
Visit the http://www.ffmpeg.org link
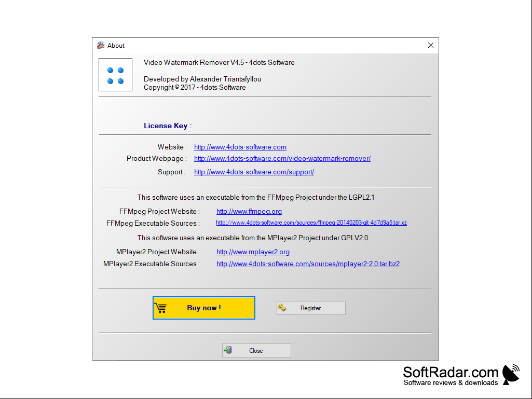(249, 211)
